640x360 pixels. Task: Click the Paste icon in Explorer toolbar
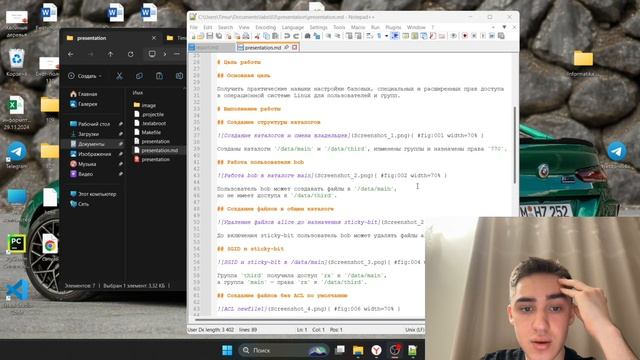pos(159,76)
